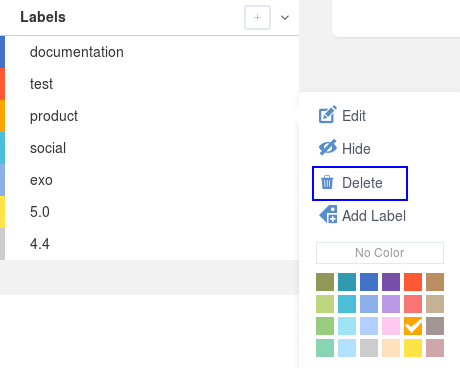The width and height of the screenshot is (460, 368).
Task: Select the 5.0 label
Action: (149, 212)
